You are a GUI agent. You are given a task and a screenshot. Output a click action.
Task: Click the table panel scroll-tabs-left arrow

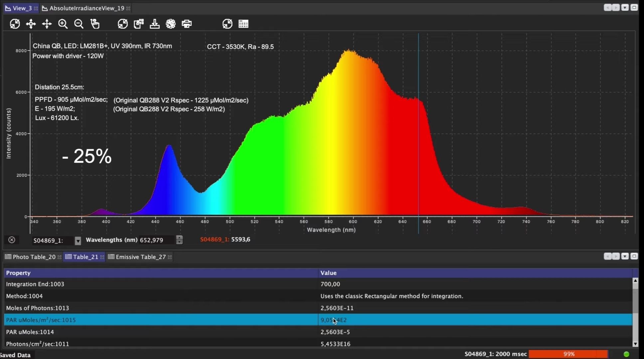(608, 256)
